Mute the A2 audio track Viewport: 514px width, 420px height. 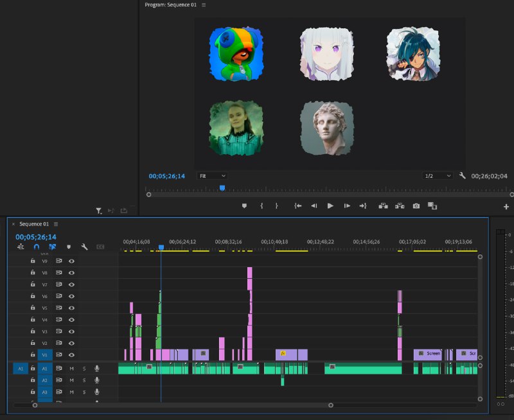[x=71, y=380]
